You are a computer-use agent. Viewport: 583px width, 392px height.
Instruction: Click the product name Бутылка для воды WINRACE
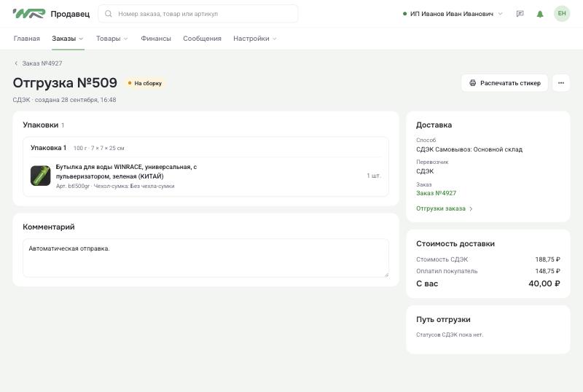126,171
